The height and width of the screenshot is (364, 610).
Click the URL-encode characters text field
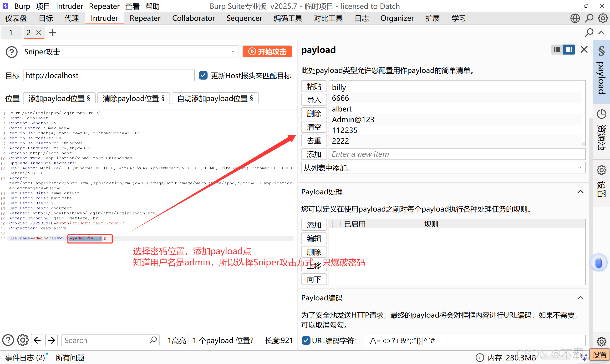[x=474, y=340]
